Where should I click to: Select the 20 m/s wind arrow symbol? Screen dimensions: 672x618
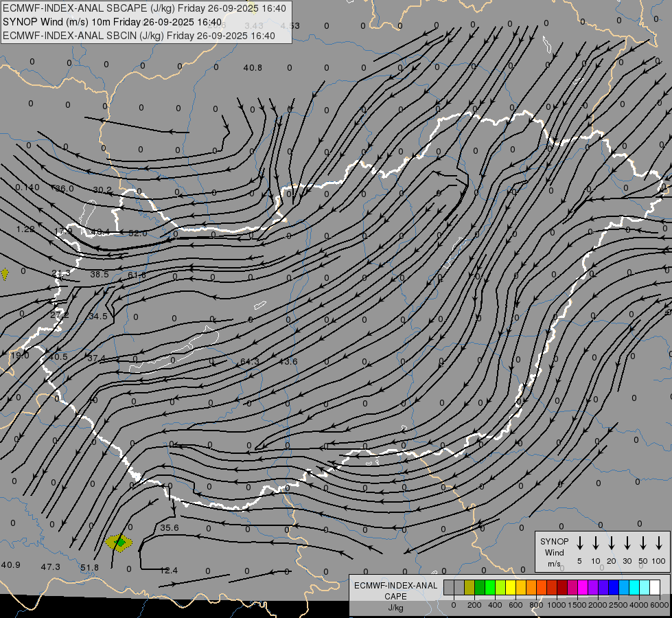pyautogui.click(x=612, y=543)
